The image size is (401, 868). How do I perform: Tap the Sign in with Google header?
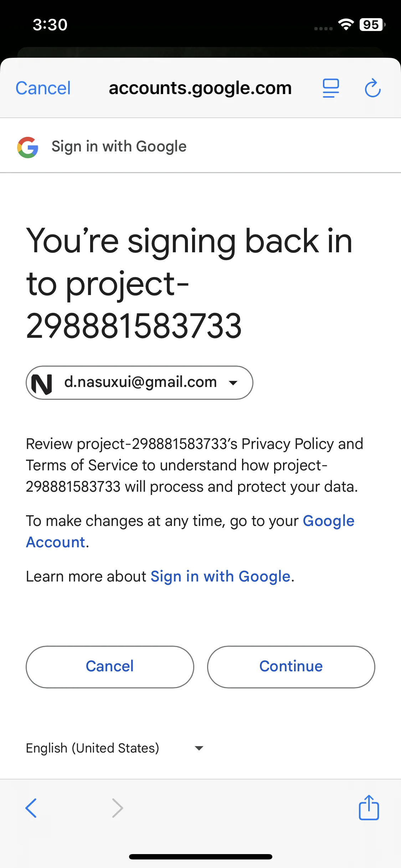pos(119,146)
